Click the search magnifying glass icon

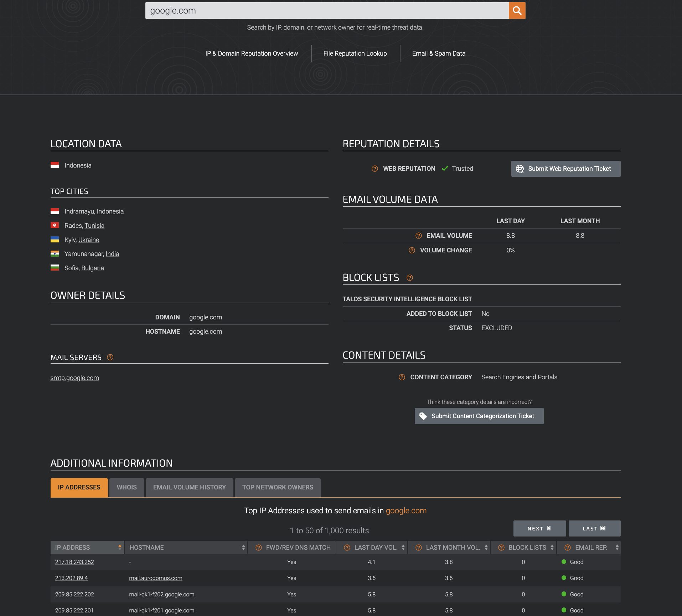[517, 10]
